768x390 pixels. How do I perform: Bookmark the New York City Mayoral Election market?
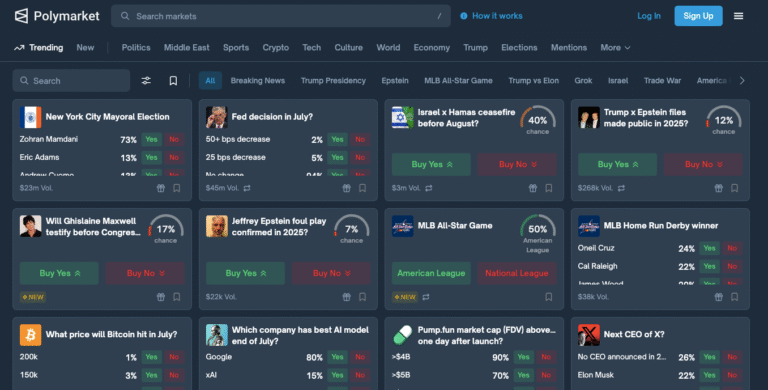point(177,188)
